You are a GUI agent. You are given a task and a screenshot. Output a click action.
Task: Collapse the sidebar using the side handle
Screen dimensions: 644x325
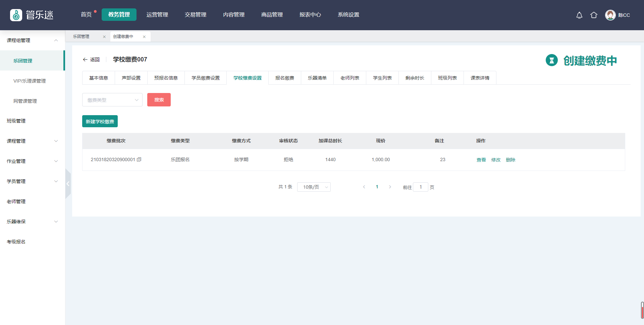coord(68,184)
